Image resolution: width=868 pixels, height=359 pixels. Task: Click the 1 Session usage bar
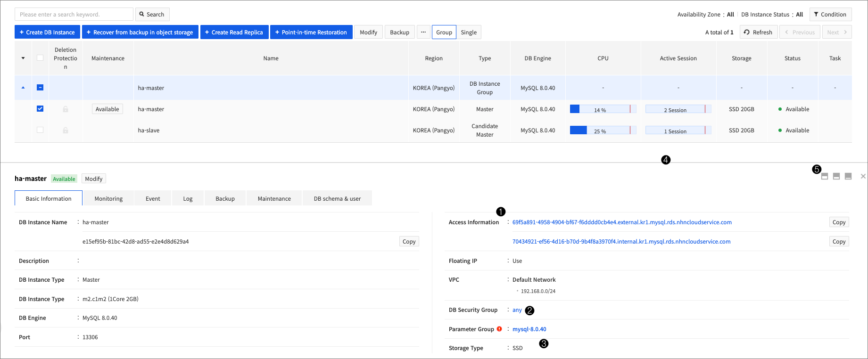[678, 131]
